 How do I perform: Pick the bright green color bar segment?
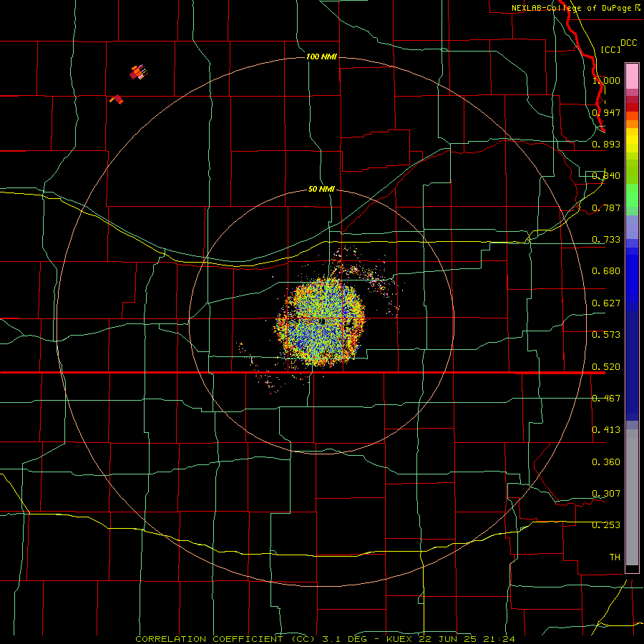[x=632, y=195]
